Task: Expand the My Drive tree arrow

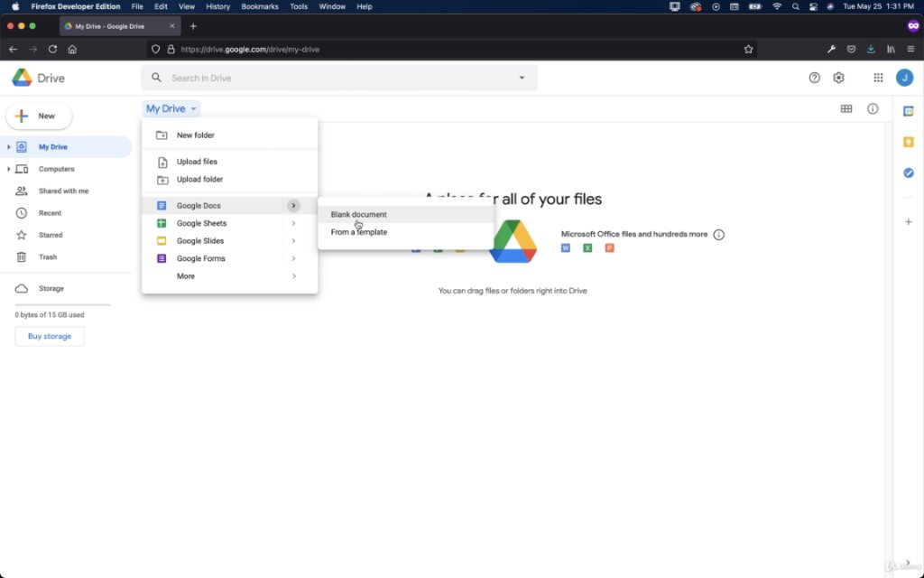Action: [8, 147]
